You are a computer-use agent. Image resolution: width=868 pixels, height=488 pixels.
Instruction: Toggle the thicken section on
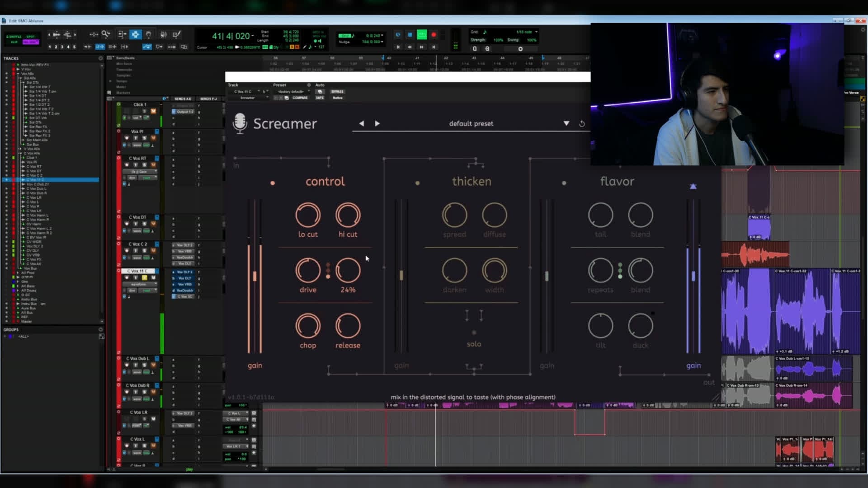(417, 183)
